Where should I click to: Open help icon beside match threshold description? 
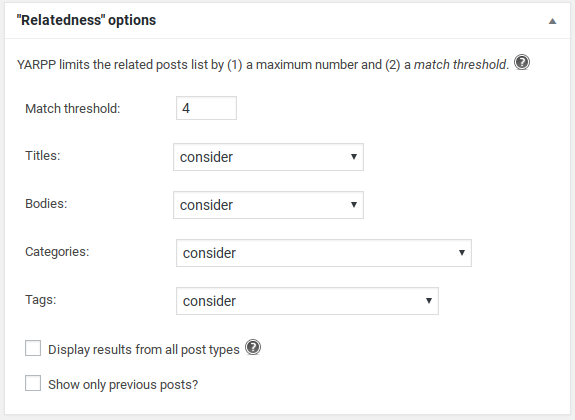pyautogui.click(x=522, y=62)
